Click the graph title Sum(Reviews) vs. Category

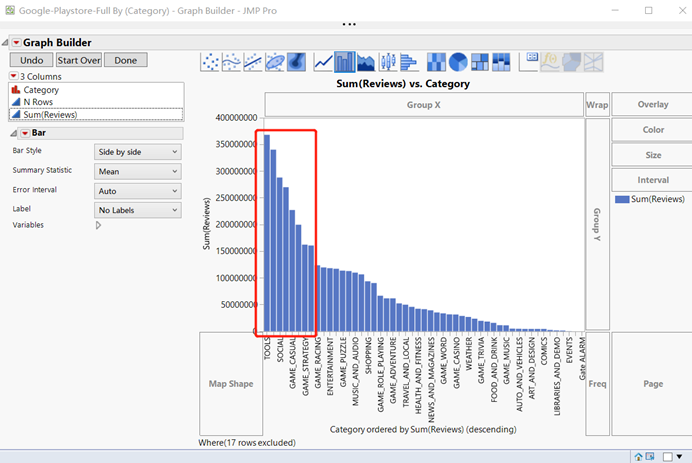click(x=403, y=83)
